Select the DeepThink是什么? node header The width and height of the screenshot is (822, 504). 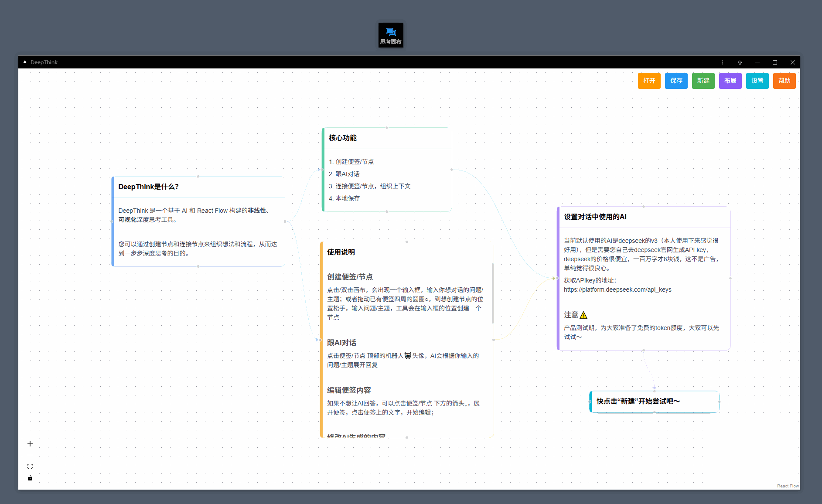(148, 187)
